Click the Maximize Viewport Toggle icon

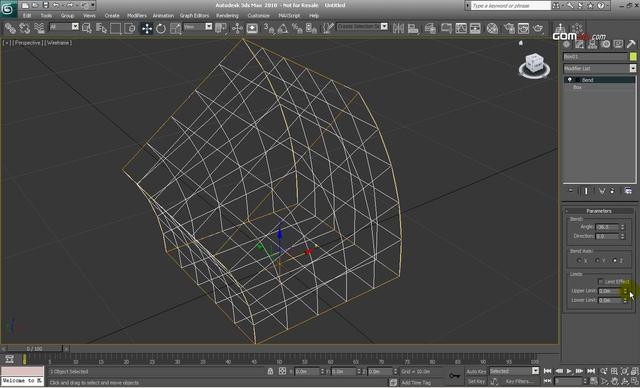tap(635, 381)
